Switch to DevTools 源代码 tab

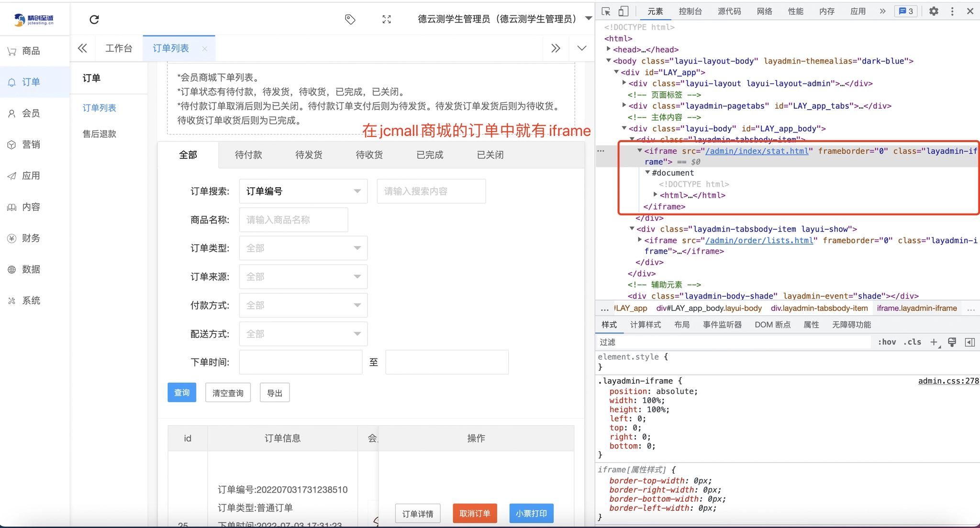click(x=729, y=11)
